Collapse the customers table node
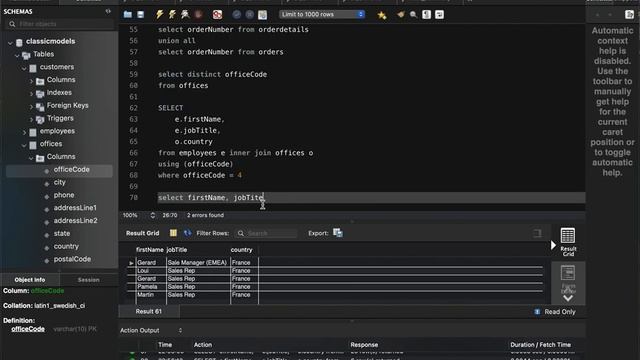Viewport: 640px width, 360px height. (x=24, y=68)
